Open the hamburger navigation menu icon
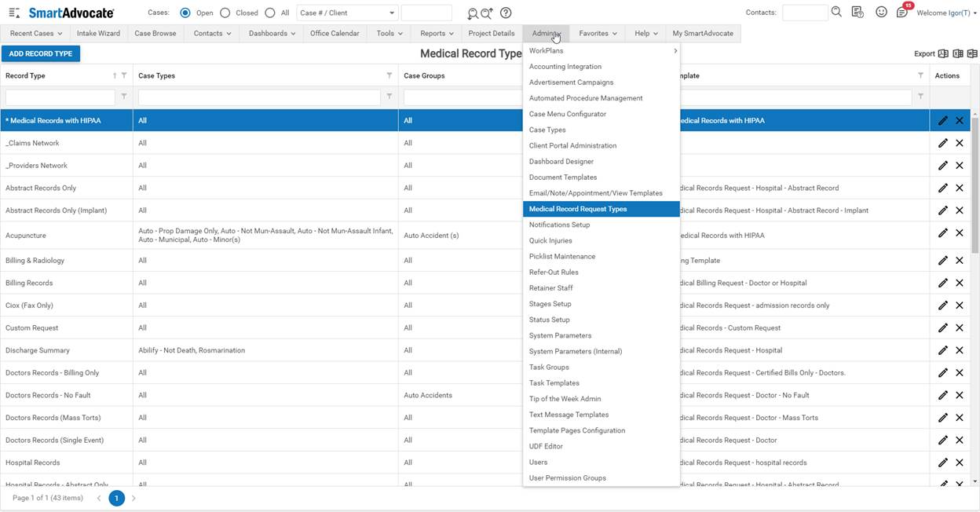Screen dimensions: 980x512 point(14,13)
